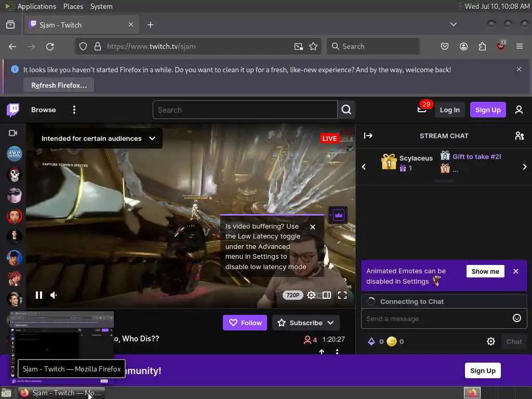Mute the stream volume
Viewport: 532px width, 399px height.
pos(54,295)
